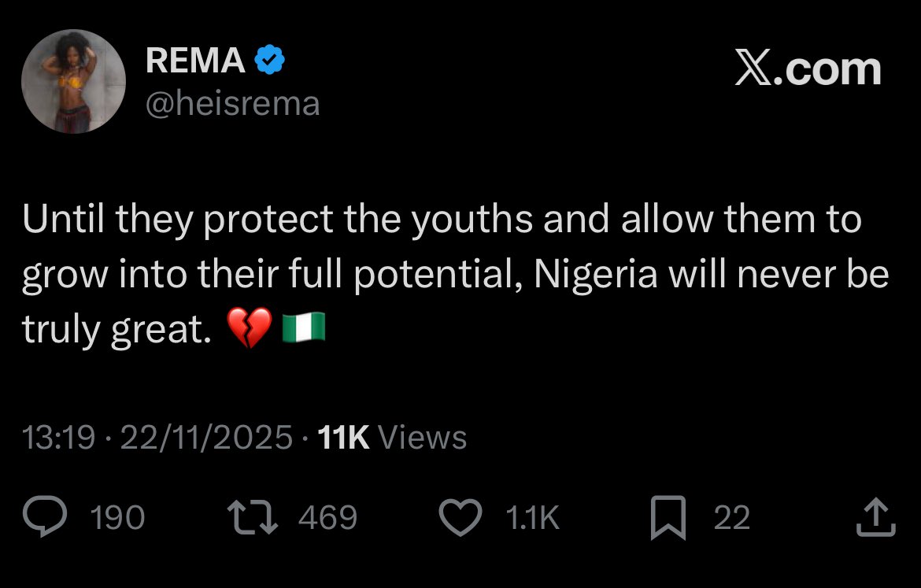Click the 469 reposts count
Viewport: 921px width, 588px height.
tap(328, 518)
